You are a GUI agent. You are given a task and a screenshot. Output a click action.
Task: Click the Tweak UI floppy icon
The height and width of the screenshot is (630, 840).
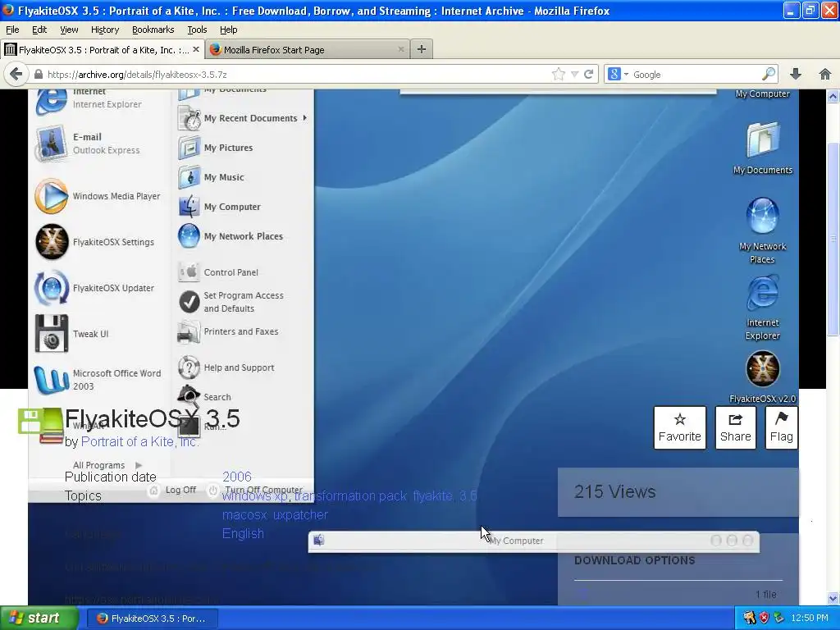tap(52, 333)
